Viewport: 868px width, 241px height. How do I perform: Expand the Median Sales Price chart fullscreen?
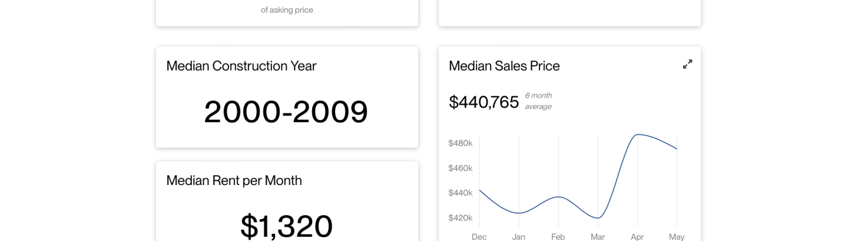coord(687,64)
